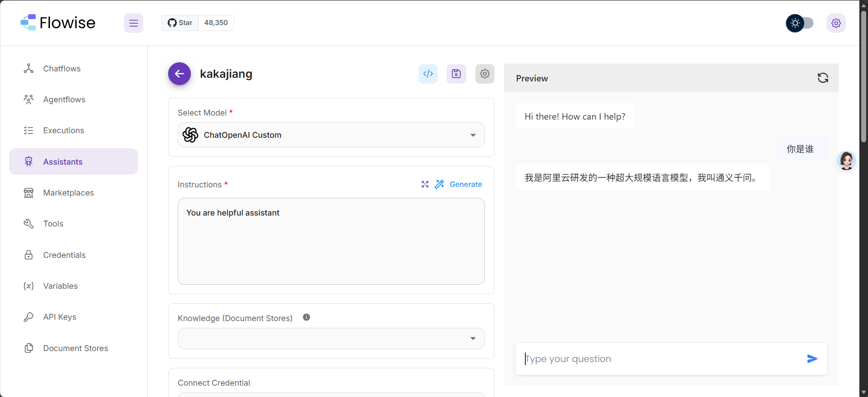Click the Generate instructions link
The height and width of the screenshot is (397, 868).
click(x=466, y=184)
